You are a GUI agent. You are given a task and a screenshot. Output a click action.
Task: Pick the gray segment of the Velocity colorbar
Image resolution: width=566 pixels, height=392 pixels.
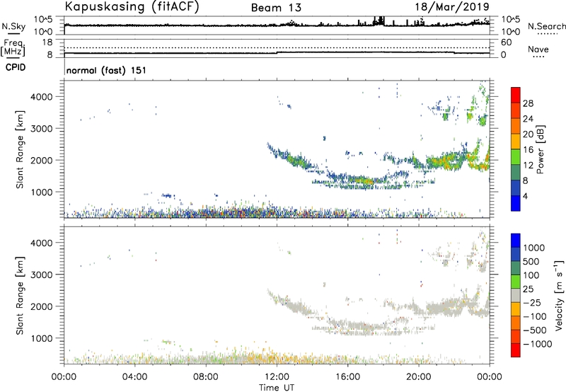[x=516, y=296]
